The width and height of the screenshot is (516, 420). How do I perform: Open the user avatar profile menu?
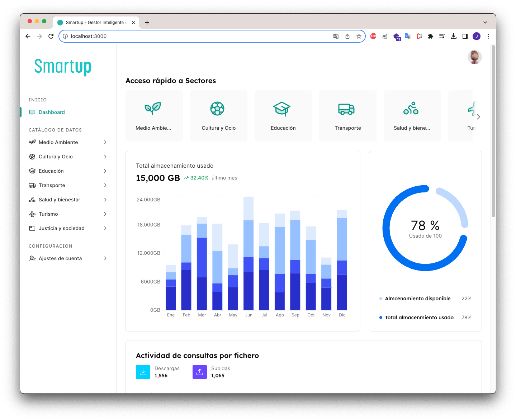click(x=474, y=57)
